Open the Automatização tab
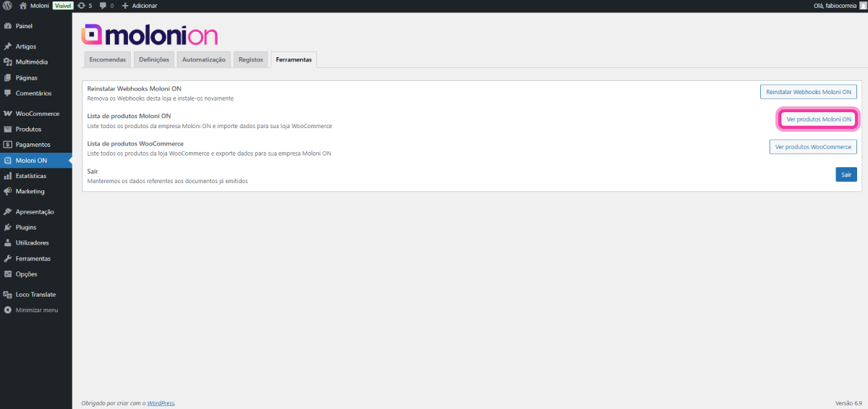Screen dimensions: 868x409 click(204, 60)
